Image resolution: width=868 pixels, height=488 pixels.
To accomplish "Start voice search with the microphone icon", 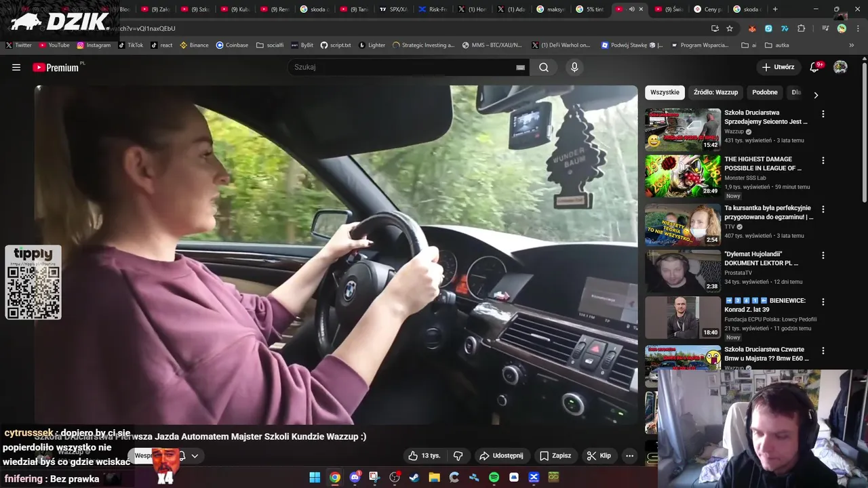I will [574, 67].
